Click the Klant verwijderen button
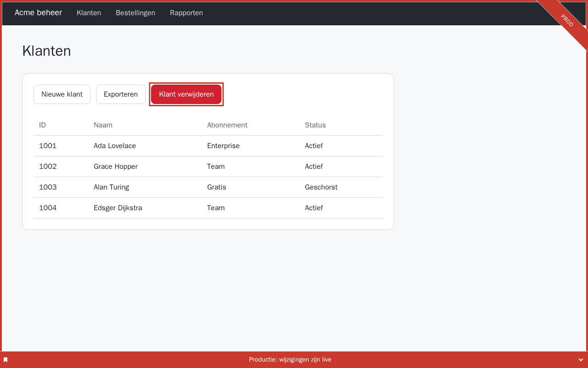588x368 pixels. click(x=186, y=94)
